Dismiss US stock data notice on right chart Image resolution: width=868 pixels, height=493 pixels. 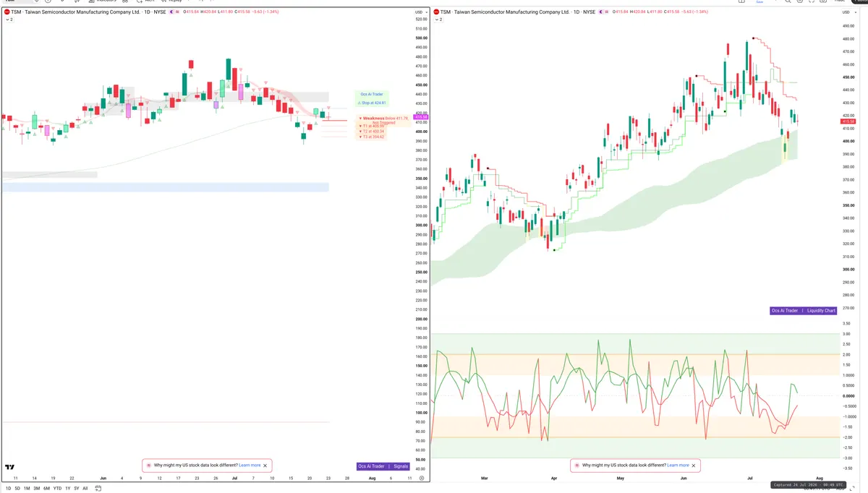tap(694, 466)
